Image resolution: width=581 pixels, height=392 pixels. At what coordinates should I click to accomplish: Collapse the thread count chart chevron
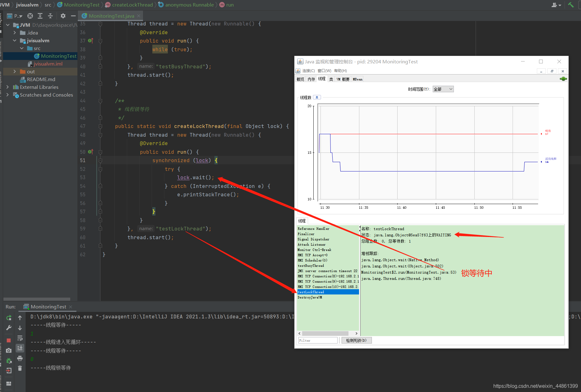coord(317,97)
